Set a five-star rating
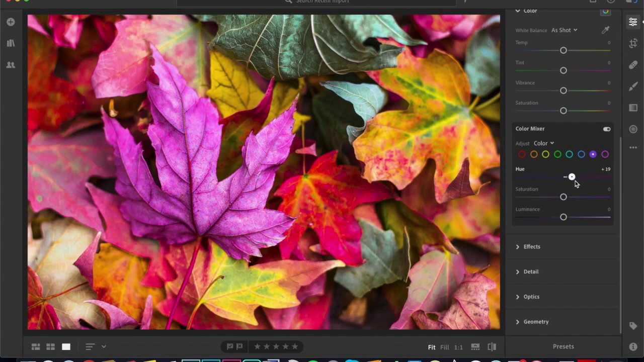This screenshot has height=362, width=644. pos(295,346)
